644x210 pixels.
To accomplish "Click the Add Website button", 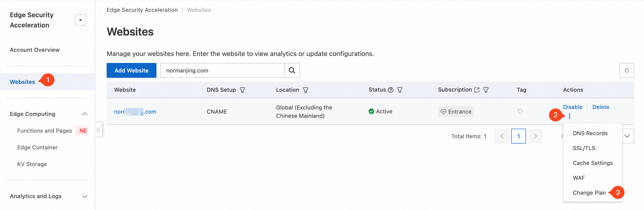I will coord(131,70).
